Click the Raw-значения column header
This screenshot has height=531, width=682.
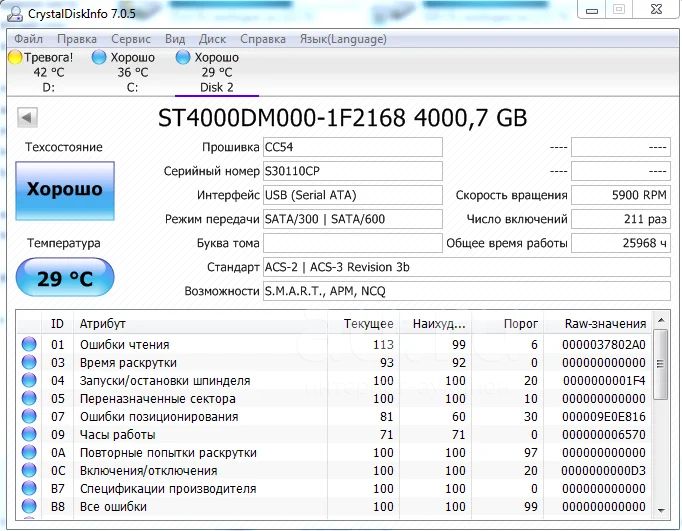(598, 324)
